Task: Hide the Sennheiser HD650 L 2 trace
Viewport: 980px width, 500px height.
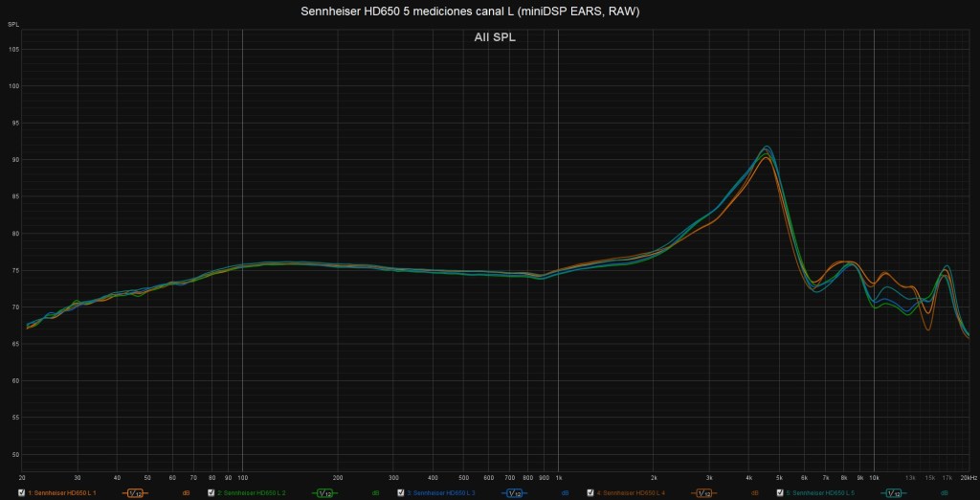Action: (211, 493)
